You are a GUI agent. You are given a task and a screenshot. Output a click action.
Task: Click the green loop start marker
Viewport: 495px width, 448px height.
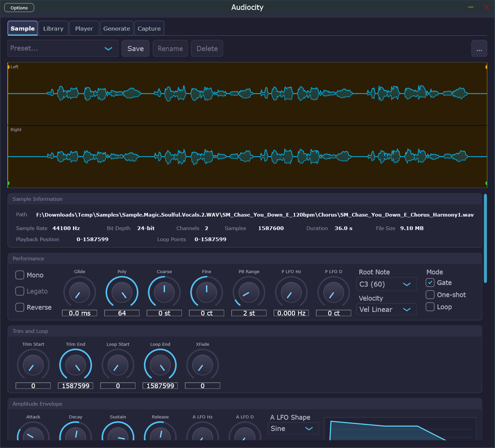click(x=8, y=183)
